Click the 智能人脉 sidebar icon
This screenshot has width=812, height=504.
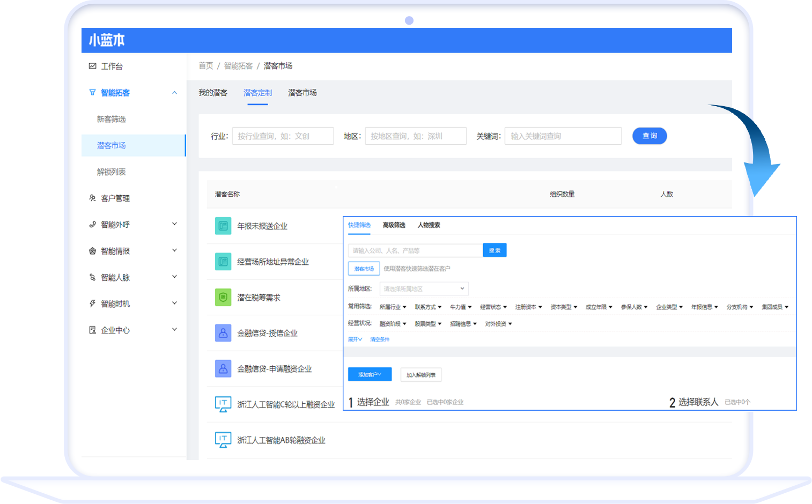[92, 277]
